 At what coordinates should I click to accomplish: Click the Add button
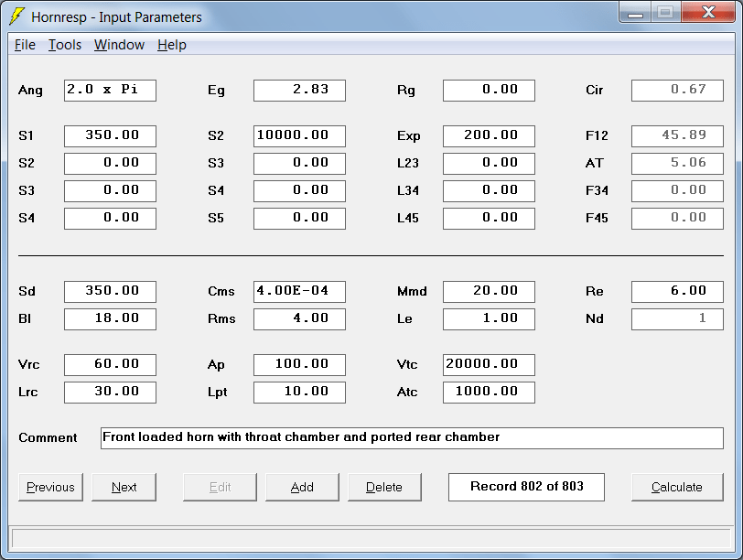pos(302,487)
